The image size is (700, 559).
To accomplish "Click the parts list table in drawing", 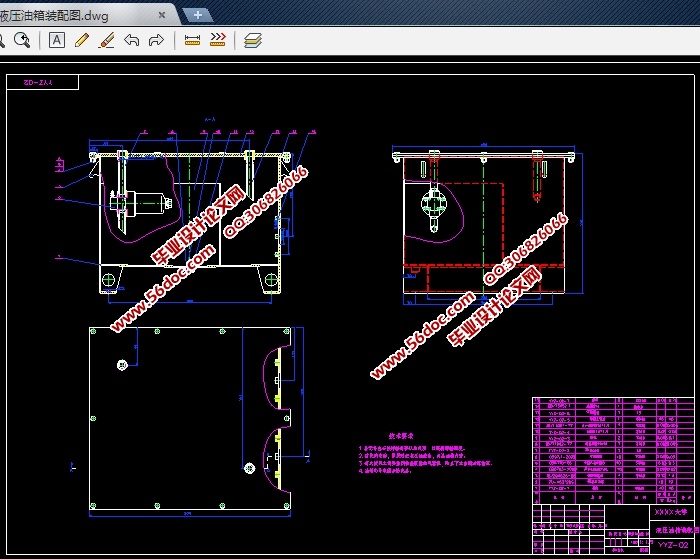I will pyautogui.click(x=611, y=450).
